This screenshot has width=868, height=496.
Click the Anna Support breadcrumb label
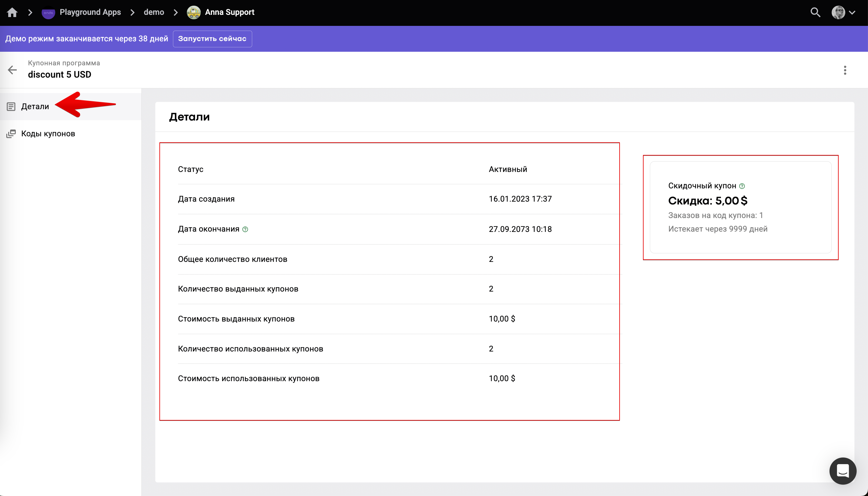(229, 12)
